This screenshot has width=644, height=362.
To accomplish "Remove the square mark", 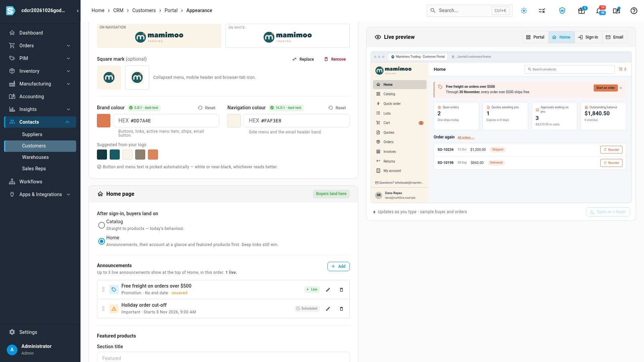I will [335, 59].
